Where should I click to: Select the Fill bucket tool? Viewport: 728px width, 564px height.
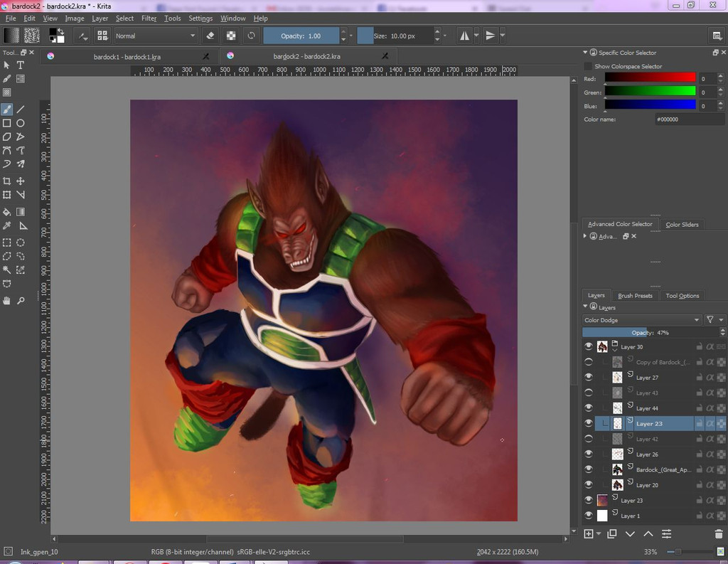[x=7, y=212]
